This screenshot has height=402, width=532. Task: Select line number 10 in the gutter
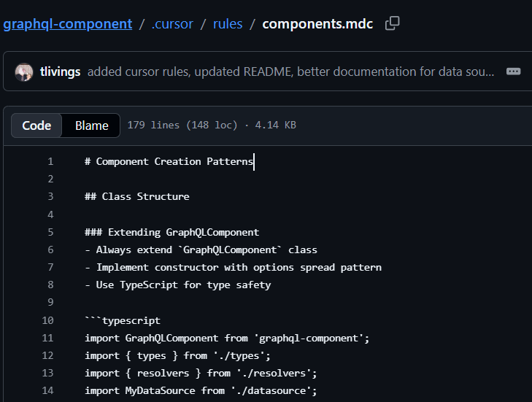(48, 320)
